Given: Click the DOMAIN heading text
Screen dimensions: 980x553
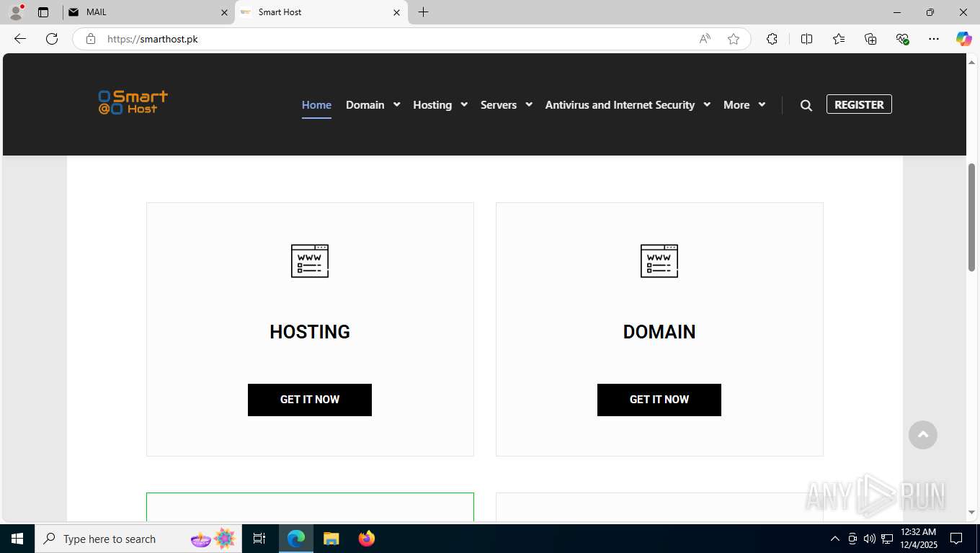Looking at the screenshot, I should [x=659, y=332].
